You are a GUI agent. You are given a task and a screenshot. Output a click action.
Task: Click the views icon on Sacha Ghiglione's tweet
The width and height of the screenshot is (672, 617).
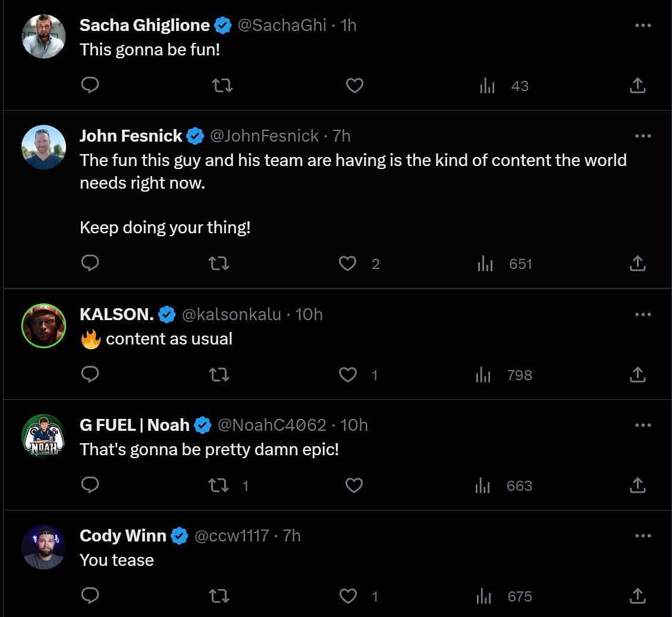(487, 86)
